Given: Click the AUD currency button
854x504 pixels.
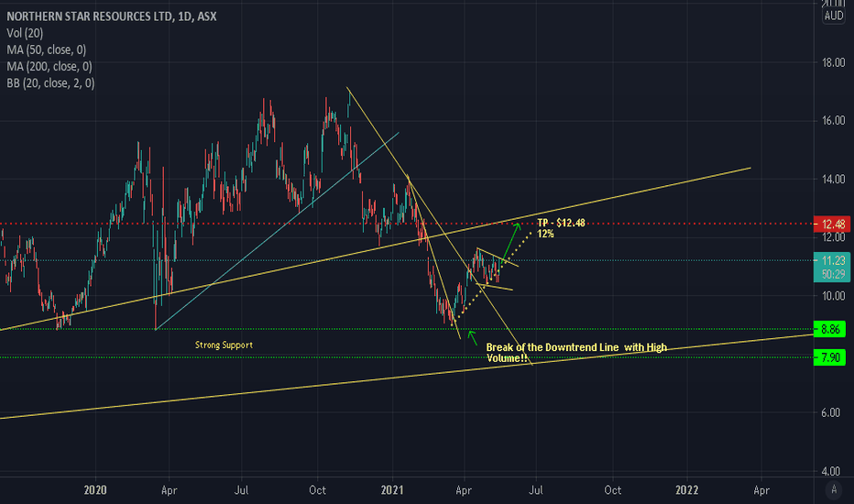Looking at the screenshot, I should (x=834, y=16).
